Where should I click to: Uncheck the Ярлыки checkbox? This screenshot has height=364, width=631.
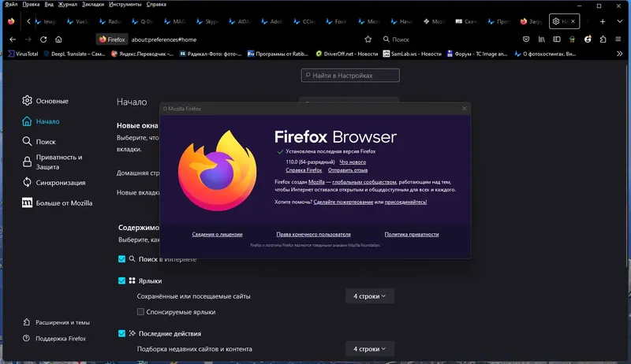click(122, 280)
